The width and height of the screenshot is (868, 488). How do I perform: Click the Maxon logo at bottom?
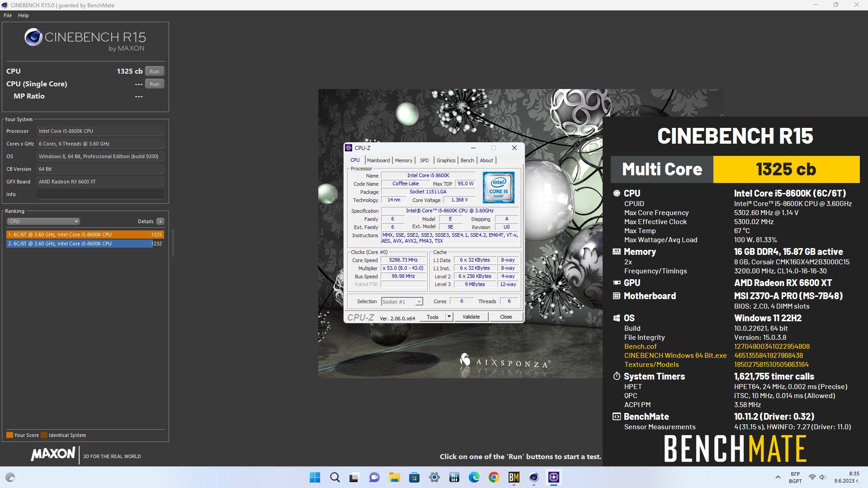(x=53, y=454)
